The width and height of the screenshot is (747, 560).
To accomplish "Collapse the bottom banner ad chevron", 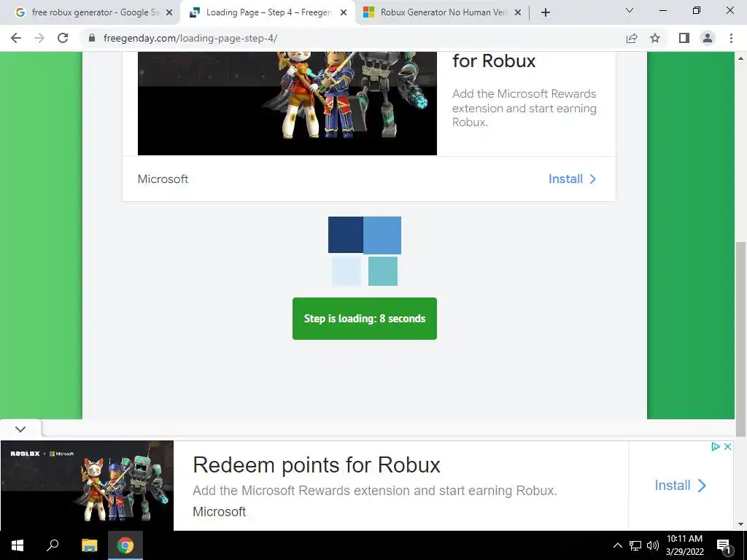I will (20, 429).
